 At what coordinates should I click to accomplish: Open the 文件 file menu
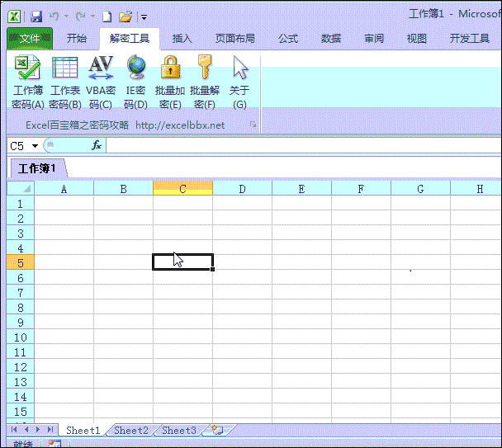30,39
